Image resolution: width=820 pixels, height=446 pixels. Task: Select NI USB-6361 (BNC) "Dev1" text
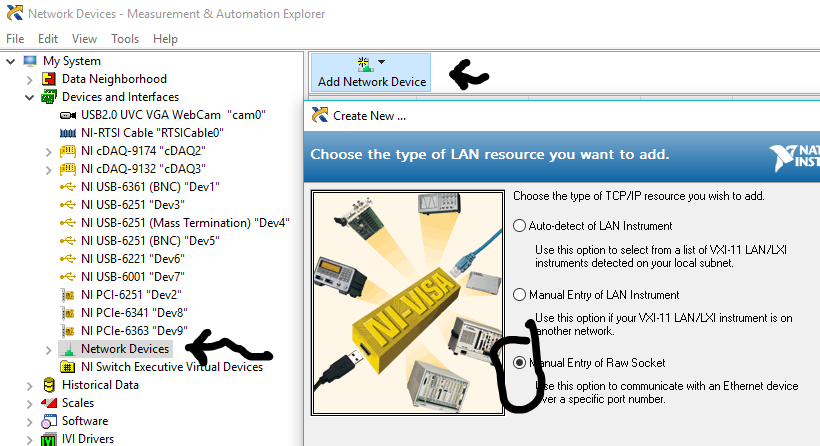click(x=150, y=187)
